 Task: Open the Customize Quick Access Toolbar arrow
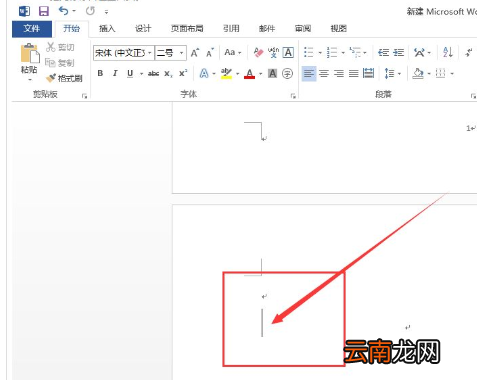(106, 12)
